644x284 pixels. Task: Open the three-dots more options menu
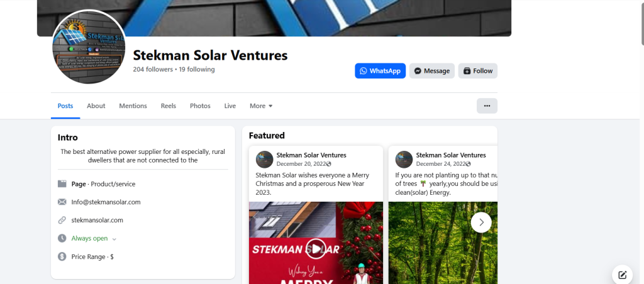487,106
